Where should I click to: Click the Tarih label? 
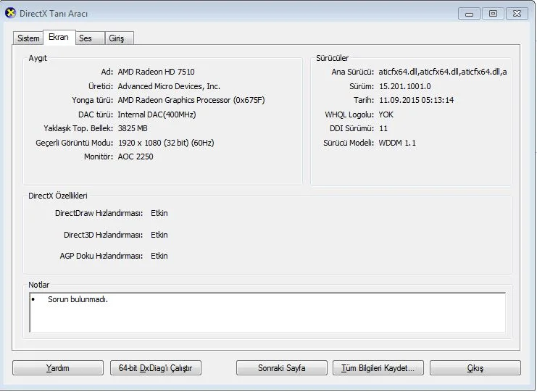364,100
